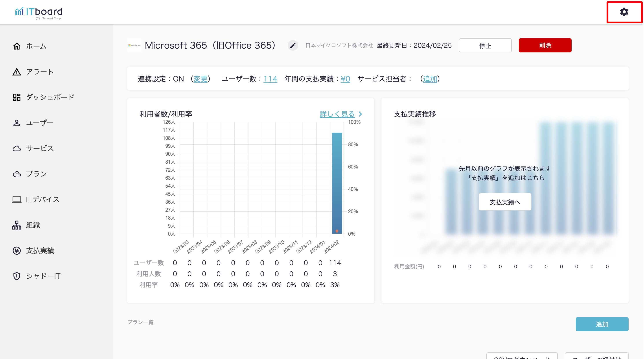Click the user count link 114
Image resolution: width=644 pixels, height=359 pixels.
point(270,79)
